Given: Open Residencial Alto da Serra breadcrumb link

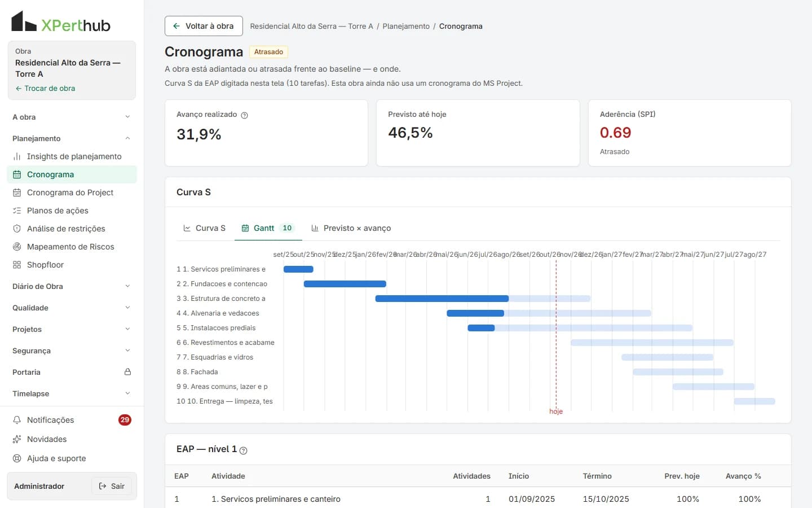Looking at the screenshot, I should coord(311,26).
